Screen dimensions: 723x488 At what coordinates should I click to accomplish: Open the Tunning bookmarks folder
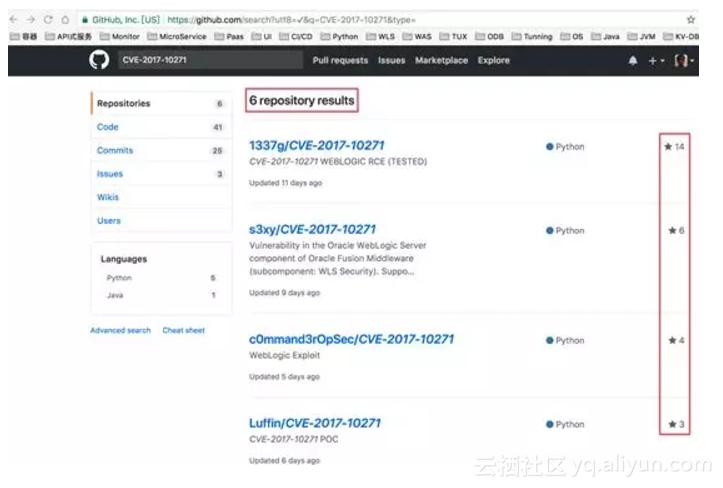pos(532,36)
